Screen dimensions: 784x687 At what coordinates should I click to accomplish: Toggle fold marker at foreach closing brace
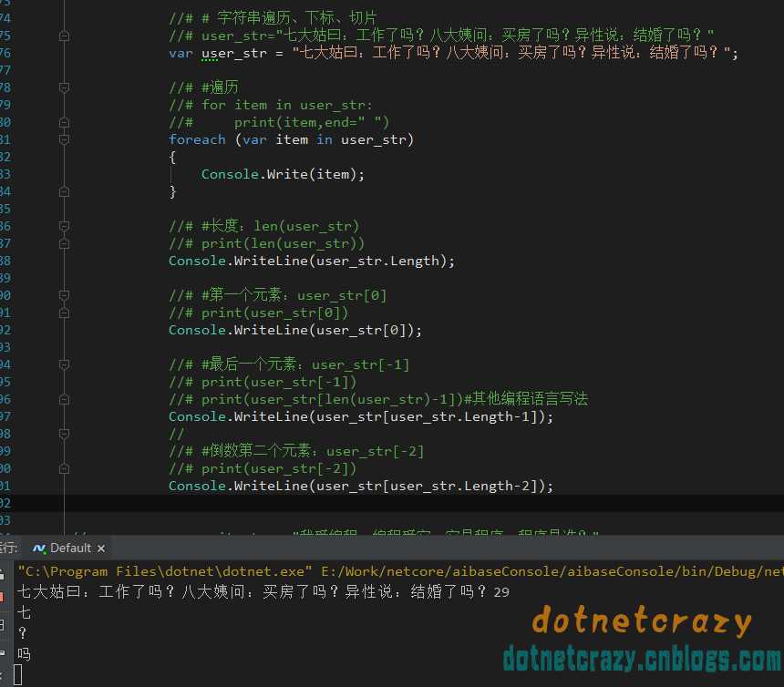[x=64, y=191]
